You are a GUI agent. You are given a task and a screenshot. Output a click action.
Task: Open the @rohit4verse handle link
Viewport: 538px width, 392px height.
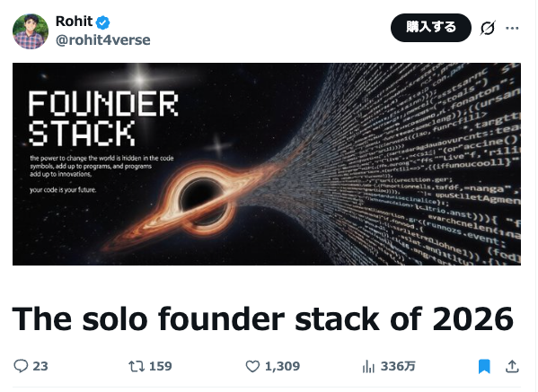[103, 40]
